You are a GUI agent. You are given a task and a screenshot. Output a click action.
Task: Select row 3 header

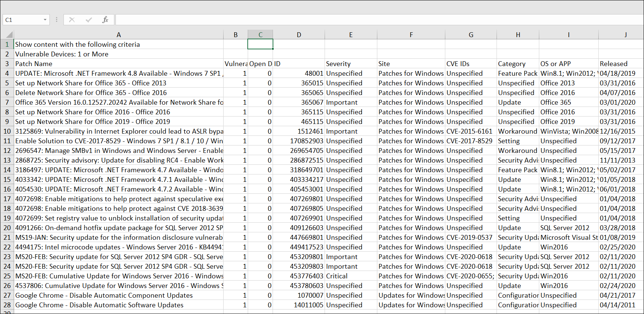click(x=7, y=64)
